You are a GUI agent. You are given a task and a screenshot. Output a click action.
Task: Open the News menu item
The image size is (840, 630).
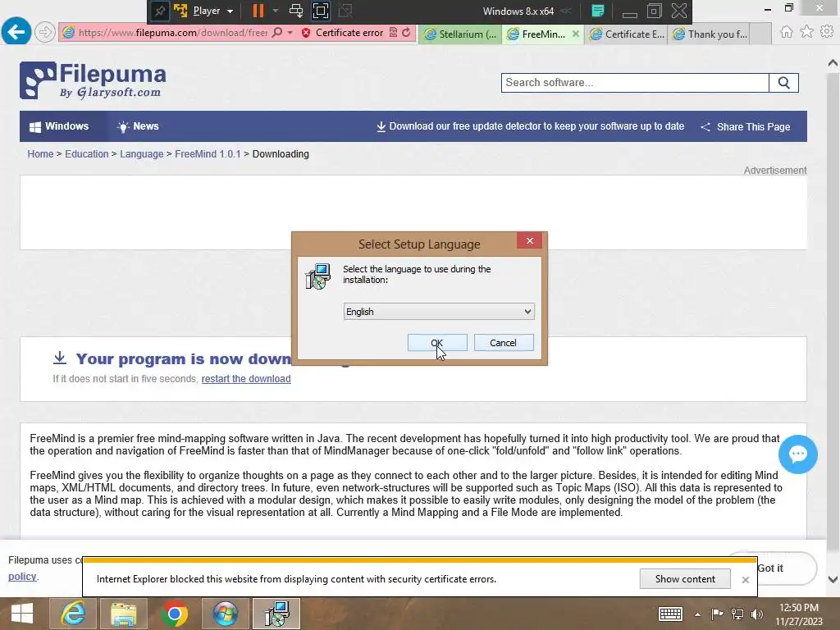coord(138,126)
